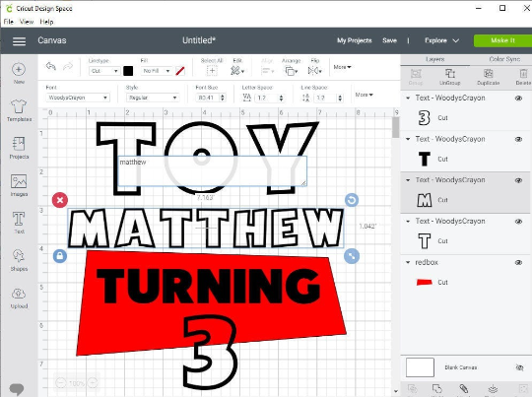Open the Edit scissors tool

tap(237, 71)
